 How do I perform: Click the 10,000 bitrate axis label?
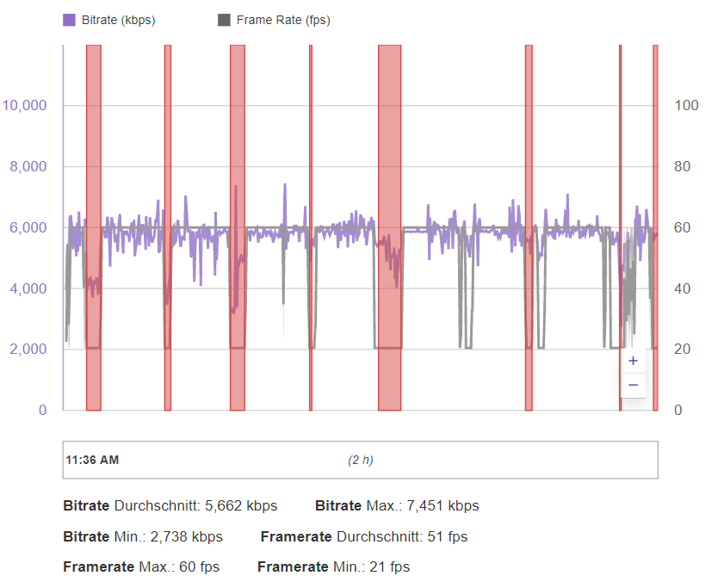[25, 106]
